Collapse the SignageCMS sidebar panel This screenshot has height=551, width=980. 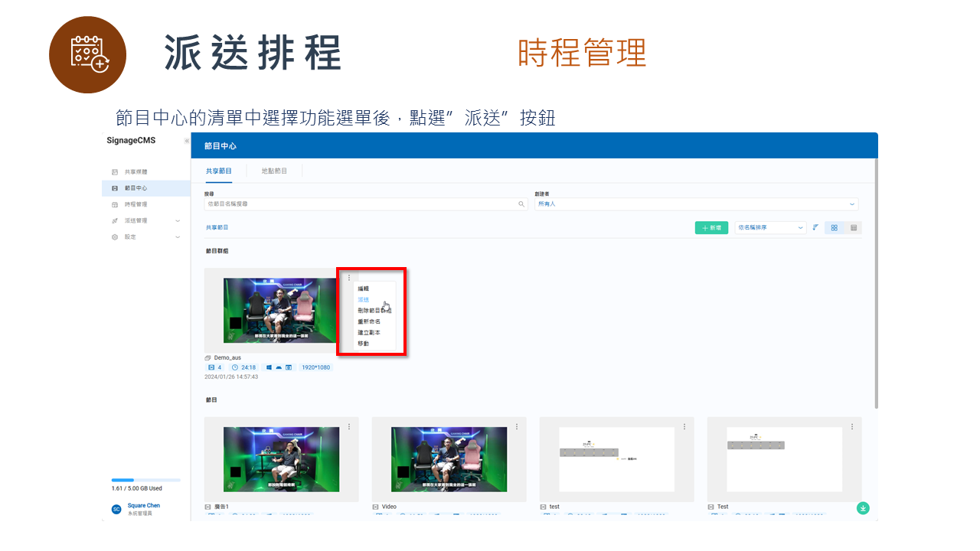coord(186,142)
